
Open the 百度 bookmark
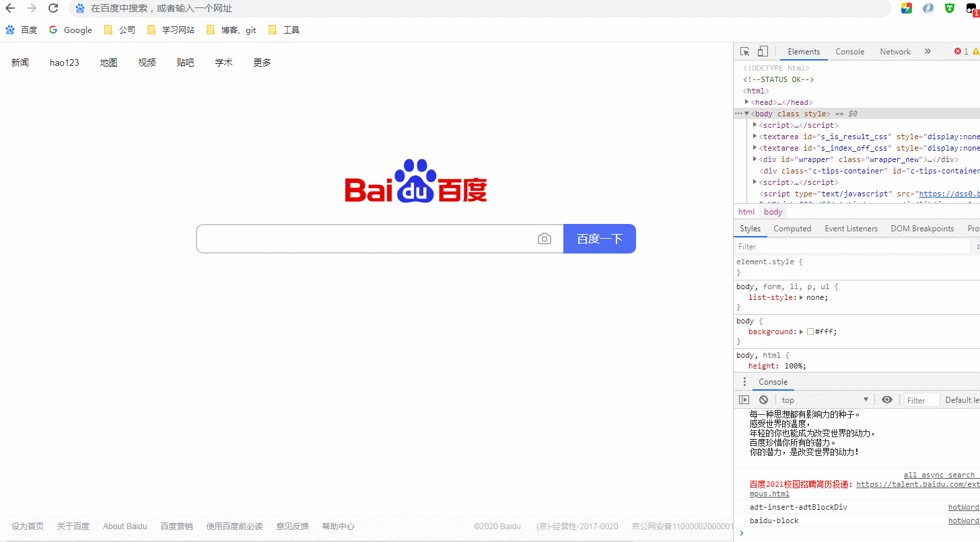pyautogui.click(x=22, y=30)
